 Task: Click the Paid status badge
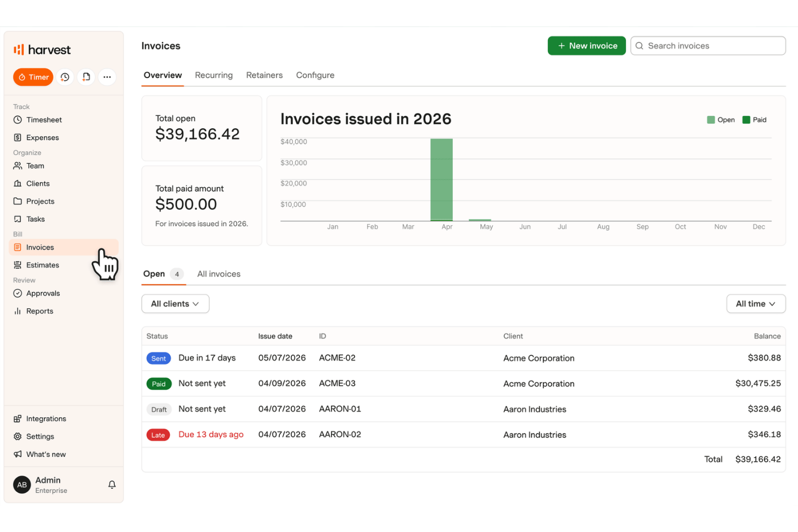[x=159, y=384]
